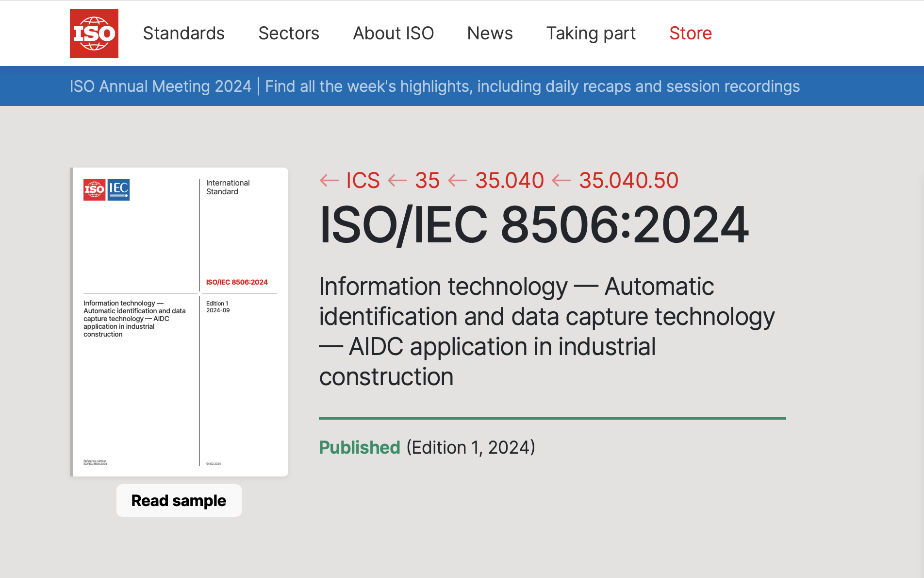Navigate to ICS 35.040.50 breadcrumb
924x578 pixels.
pos(628,181)
